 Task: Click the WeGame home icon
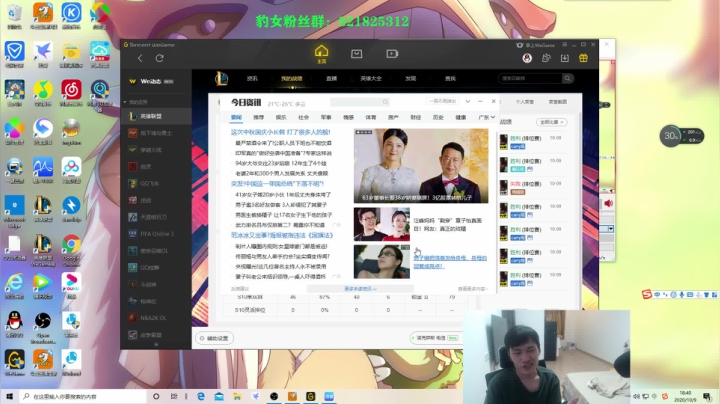pyautogui.click(x=321, y=51)
